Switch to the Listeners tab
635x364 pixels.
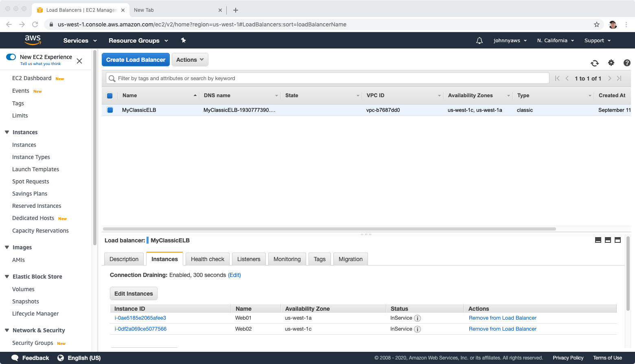(249, 259)
